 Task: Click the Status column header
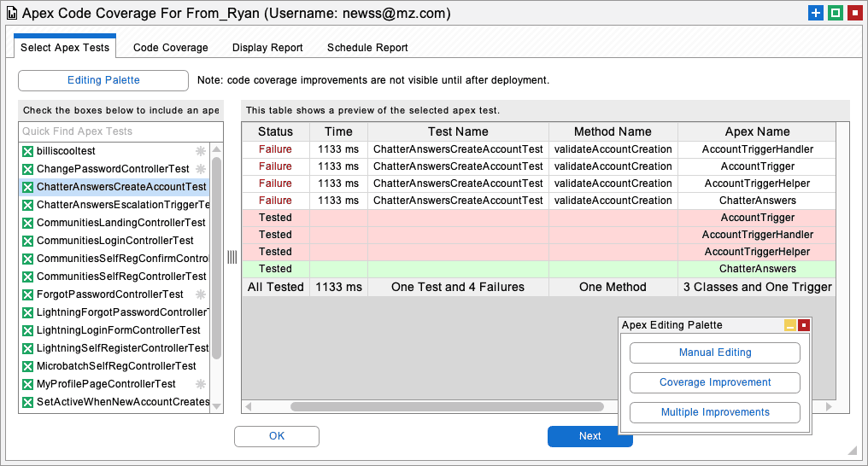(275, 131)
